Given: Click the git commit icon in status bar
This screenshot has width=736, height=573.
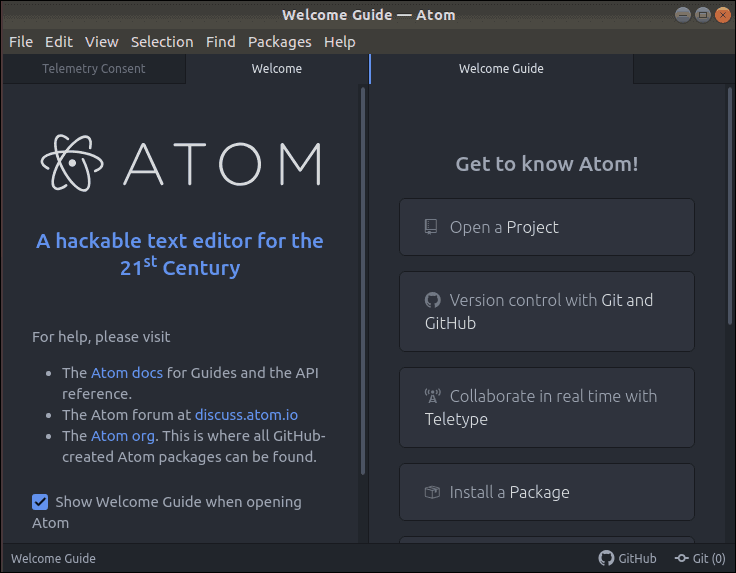Looking at the screenshot, I should coord(681,558).
